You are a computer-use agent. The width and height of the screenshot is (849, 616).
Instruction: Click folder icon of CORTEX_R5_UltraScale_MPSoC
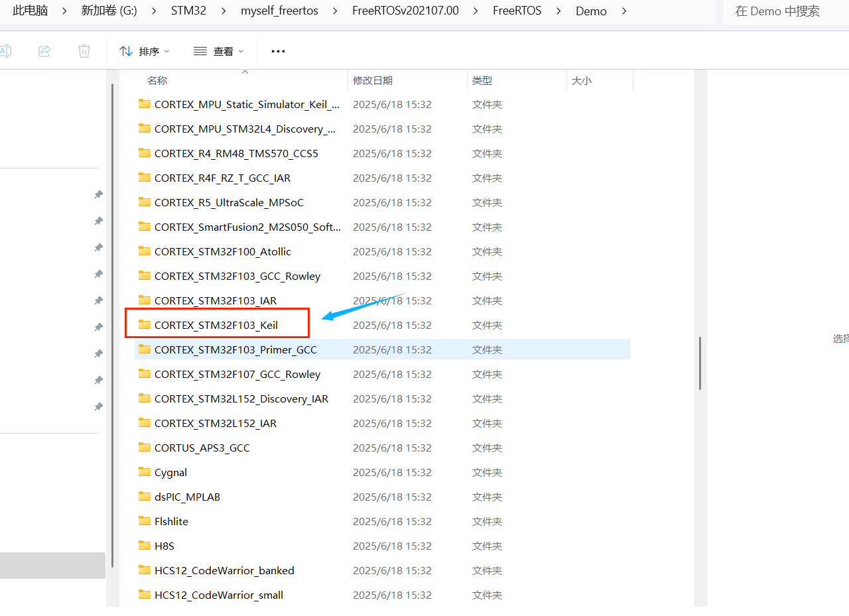click(x=145, y=202)
